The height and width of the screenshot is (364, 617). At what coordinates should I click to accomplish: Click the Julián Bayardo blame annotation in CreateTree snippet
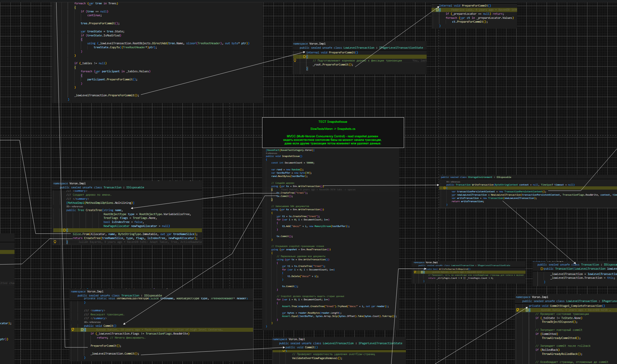140,242
